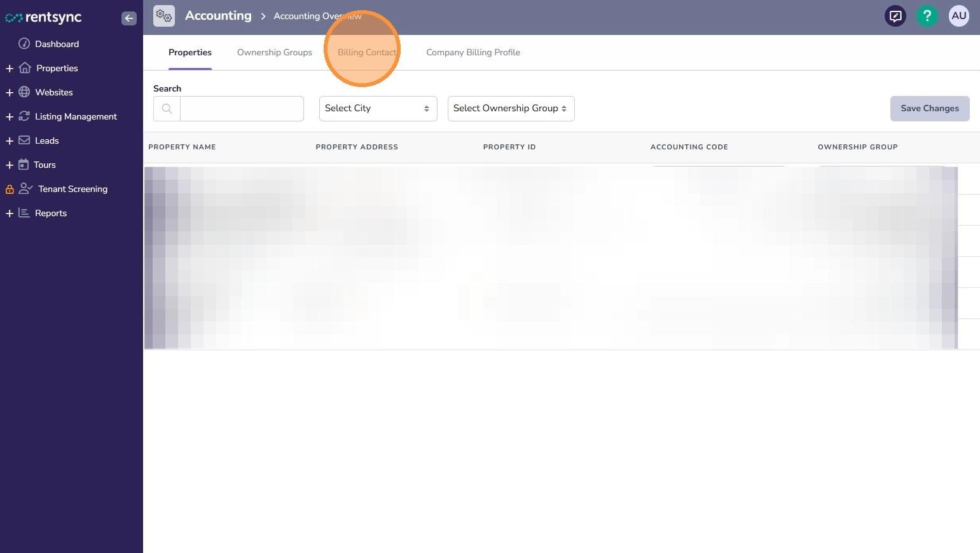The width and height of the screenshot is (980, 553).
Task: Expand the Leads sidebar section
Action: tap(10, 140)
